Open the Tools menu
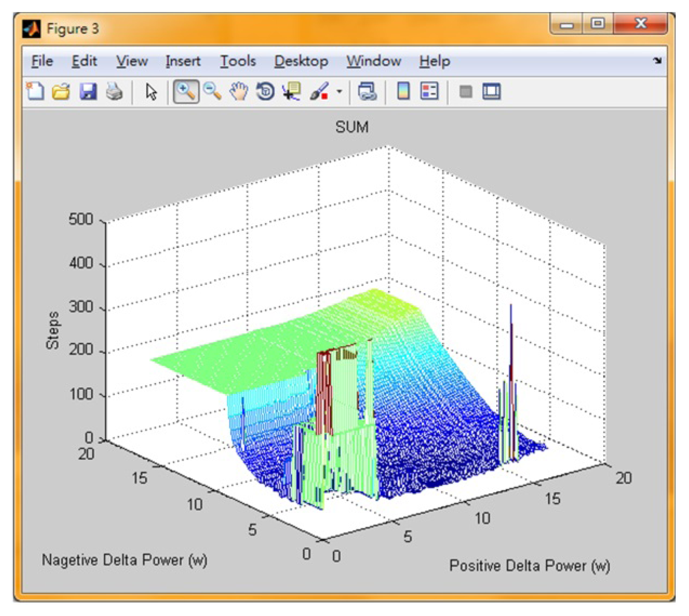689x616 pixels. pyautogui.click(x=238, y=61)
